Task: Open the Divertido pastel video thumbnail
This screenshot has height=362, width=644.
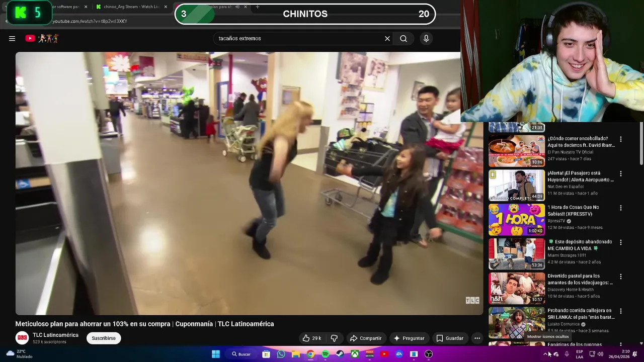Action: (517, 288)
